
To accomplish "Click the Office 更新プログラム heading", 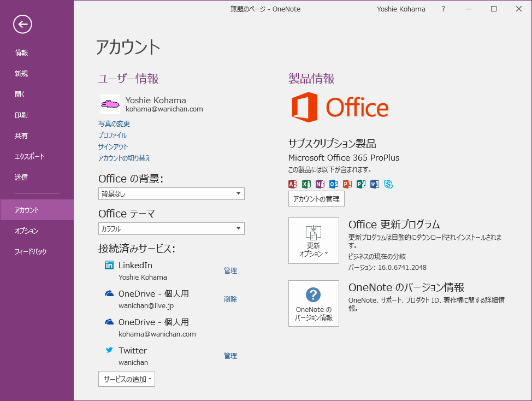I will (x=394, y=225).
